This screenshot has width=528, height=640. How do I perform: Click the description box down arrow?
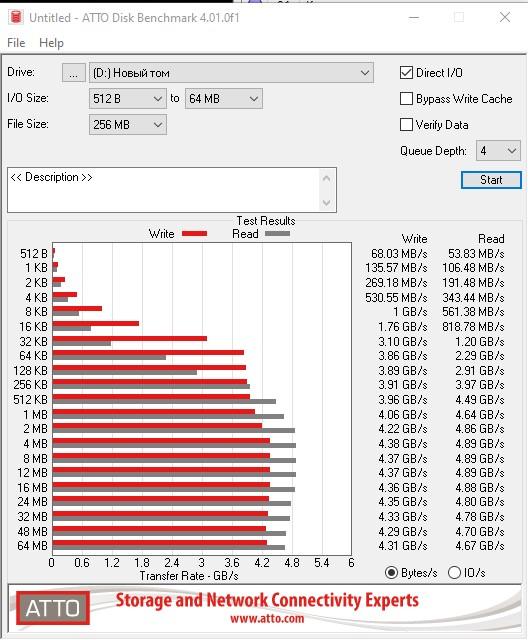326,202
